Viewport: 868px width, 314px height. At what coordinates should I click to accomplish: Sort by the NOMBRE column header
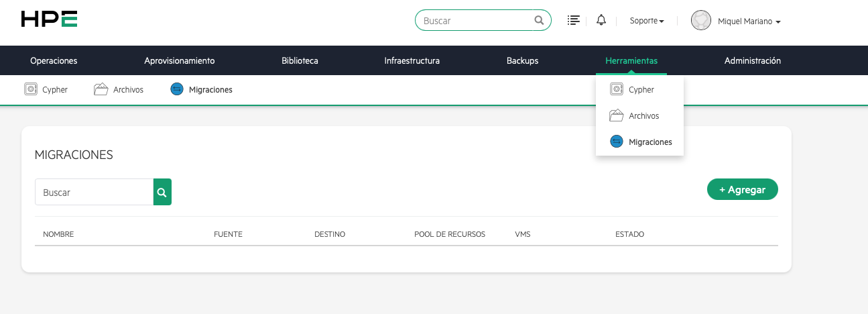(58, 234)
